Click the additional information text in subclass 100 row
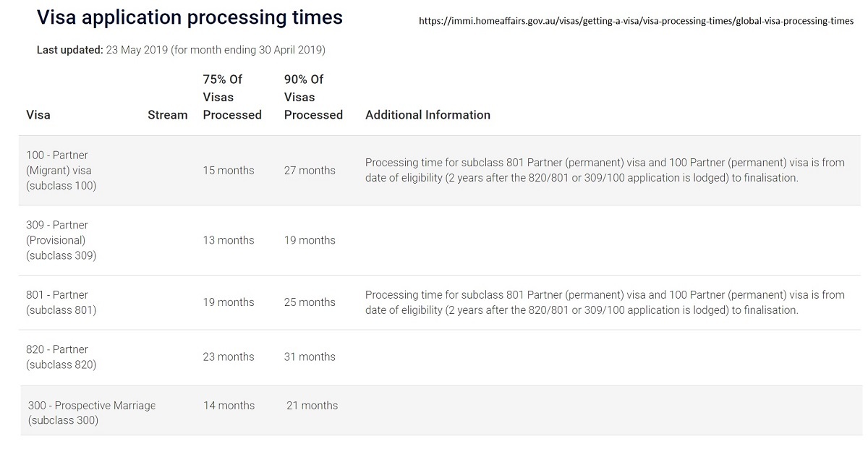The image size is (868, 452). 605,171
